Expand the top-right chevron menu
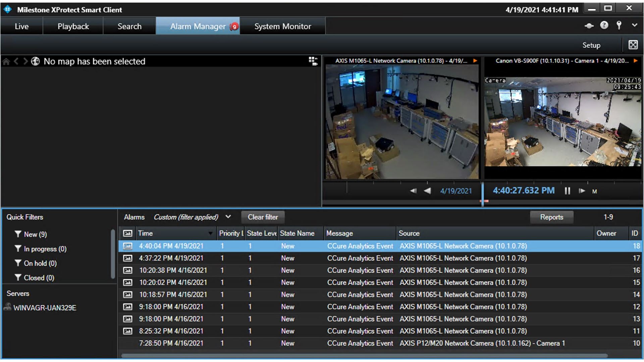644x362 pixels. click(x=634, y=25)
